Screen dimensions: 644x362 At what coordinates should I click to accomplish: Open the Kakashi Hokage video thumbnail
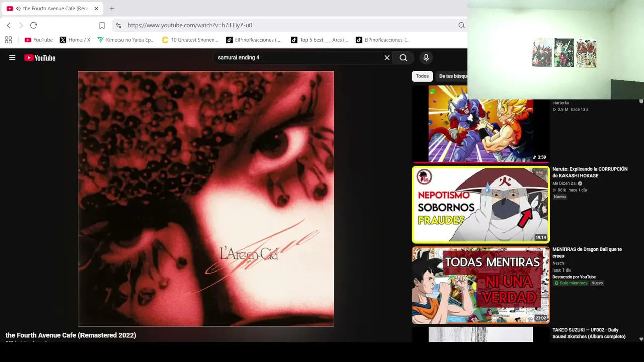[480, 205]
